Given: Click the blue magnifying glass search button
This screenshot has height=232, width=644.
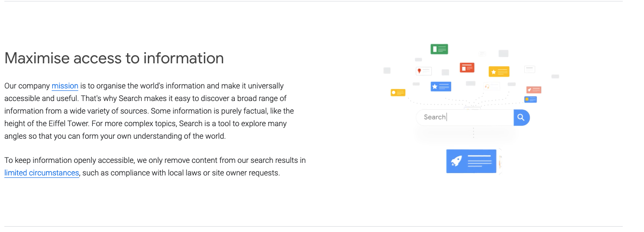Looking at the screenshot, I should coord(522,117).
